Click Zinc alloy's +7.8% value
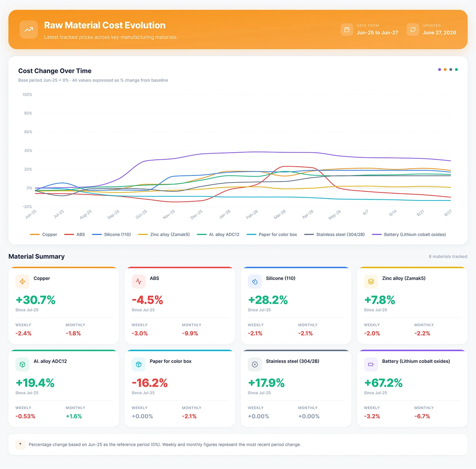This screenshot has width=476, height=469. [379, 300]
